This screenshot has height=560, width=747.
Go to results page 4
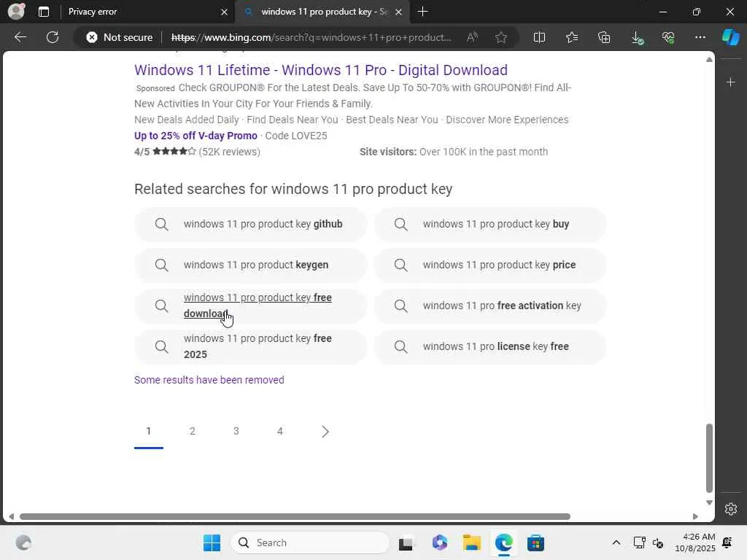click(279, 432)
